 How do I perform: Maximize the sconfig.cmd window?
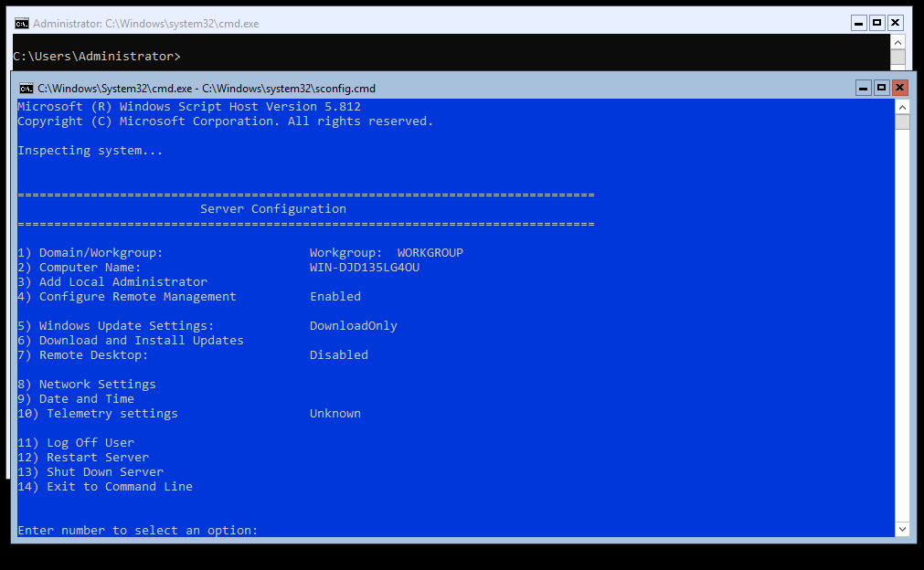pos(882,89)
